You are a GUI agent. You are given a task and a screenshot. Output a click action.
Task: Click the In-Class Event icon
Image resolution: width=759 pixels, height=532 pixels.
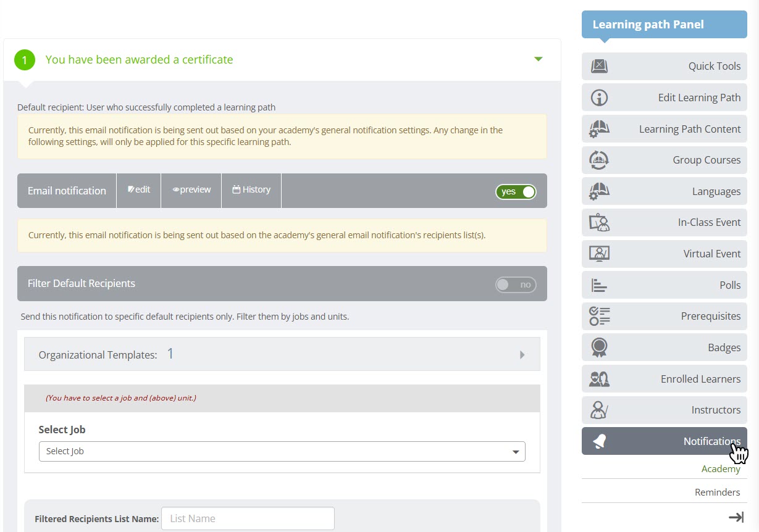point(599,222)
